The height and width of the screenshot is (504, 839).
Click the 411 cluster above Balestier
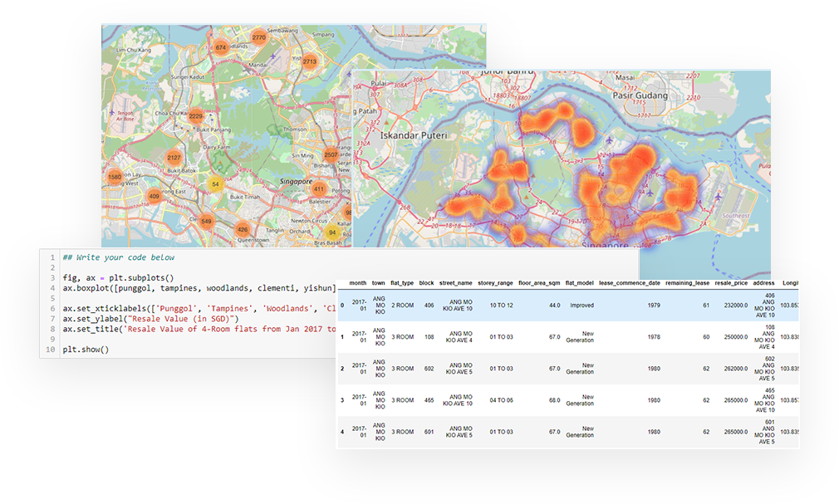[319, 188]
